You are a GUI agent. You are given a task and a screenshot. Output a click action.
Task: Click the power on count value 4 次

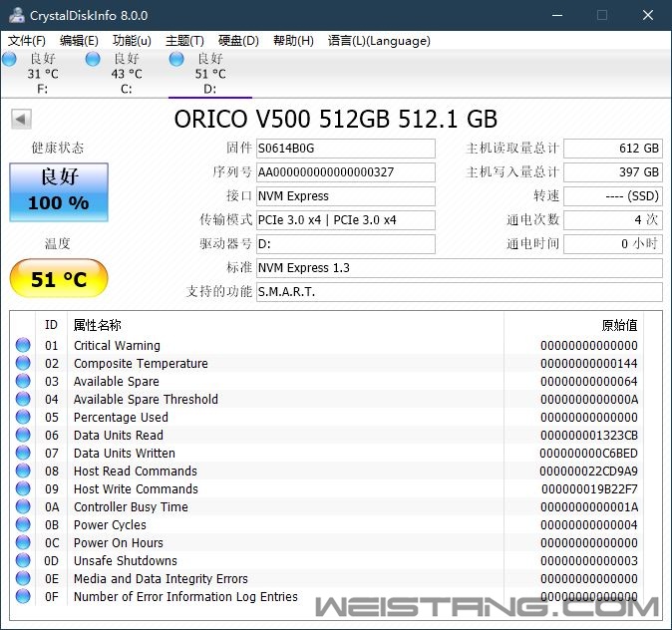pos(613,220)
